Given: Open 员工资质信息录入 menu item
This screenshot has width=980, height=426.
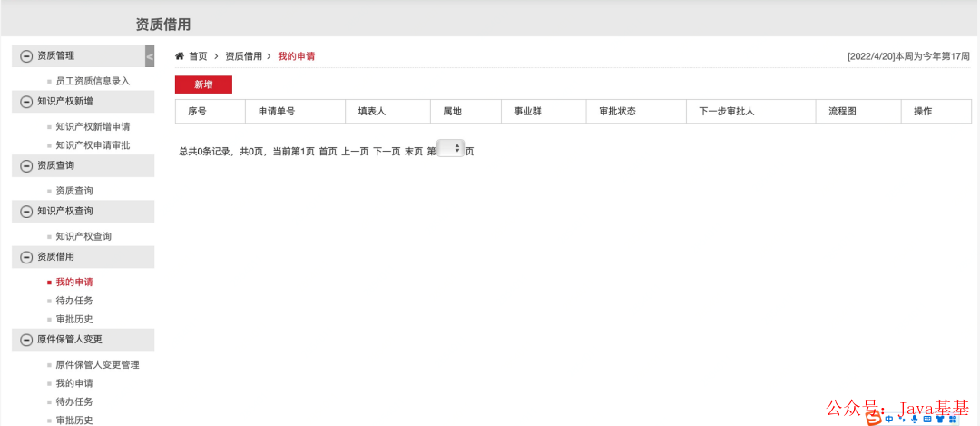Looking at the screenshot, I should (93, 82).
